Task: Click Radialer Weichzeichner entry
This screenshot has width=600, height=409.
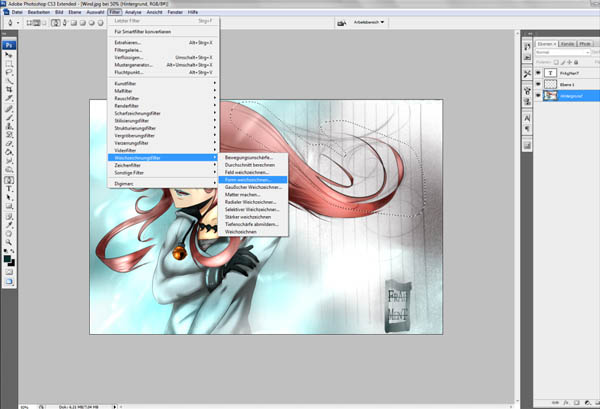Action: tap(253, 202)
